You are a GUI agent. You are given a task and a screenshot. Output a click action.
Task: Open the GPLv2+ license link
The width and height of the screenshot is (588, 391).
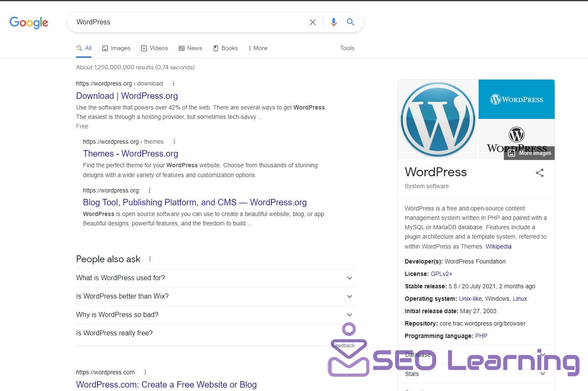pos(441,274)
